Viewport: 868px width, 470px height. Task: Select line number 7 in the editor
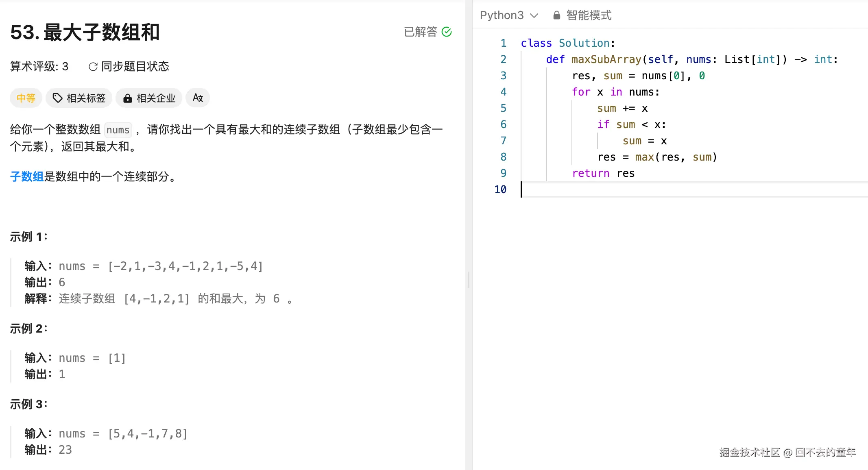504,141
